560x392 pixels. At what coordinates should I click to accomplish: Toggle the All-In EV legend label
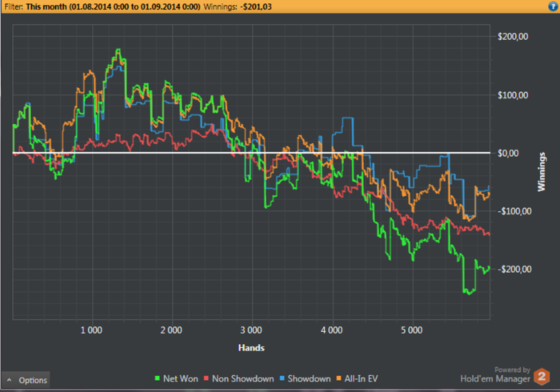pos(361,378)
